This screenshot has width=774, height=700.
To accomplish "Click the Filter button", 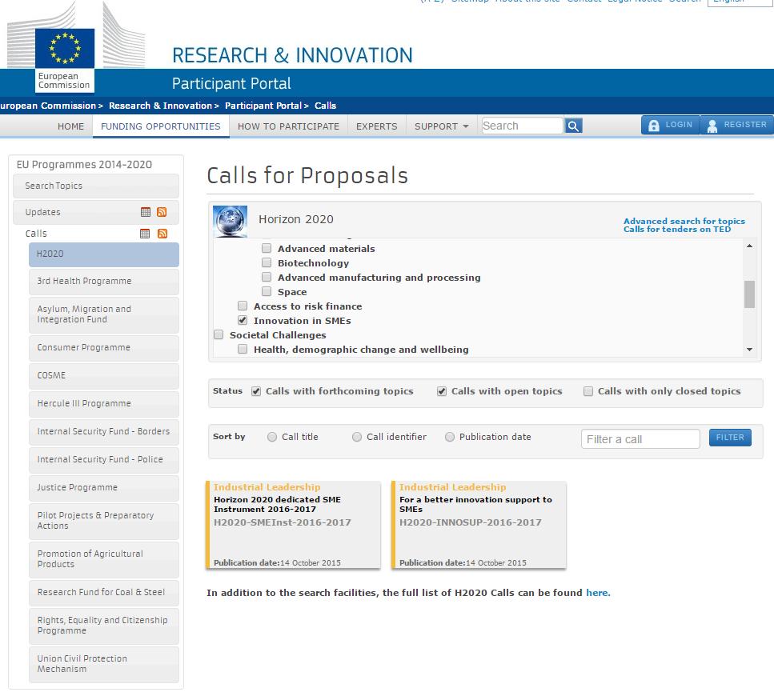I will (x=730, y=438).
